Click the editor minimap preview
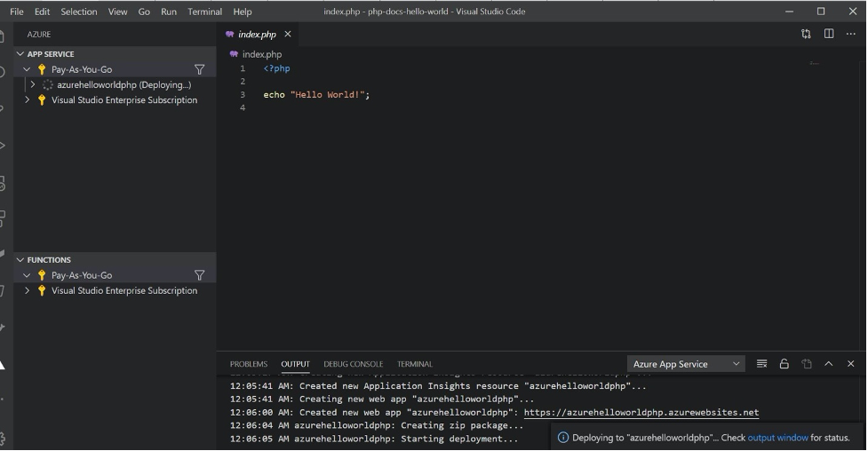Viewport: 868px width, 451px height. 814,63
